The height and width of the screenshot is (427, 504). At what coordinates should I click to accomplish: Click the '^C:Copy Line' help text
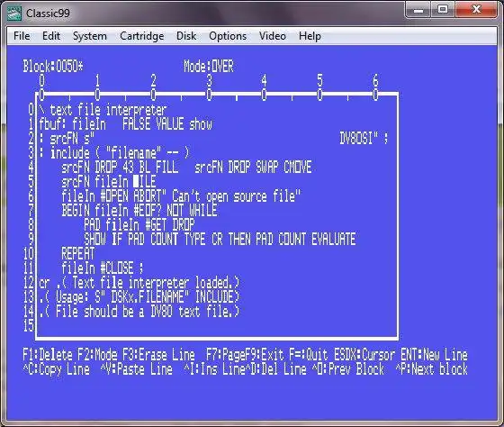tap(56, 369)
